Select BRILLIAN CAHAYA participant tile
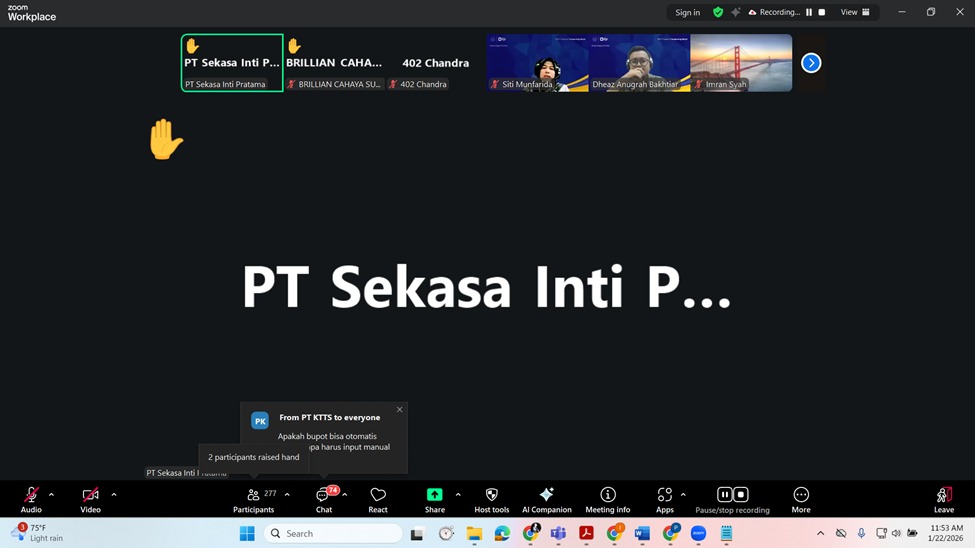975x548 pixels. click(x=334, y=63)
